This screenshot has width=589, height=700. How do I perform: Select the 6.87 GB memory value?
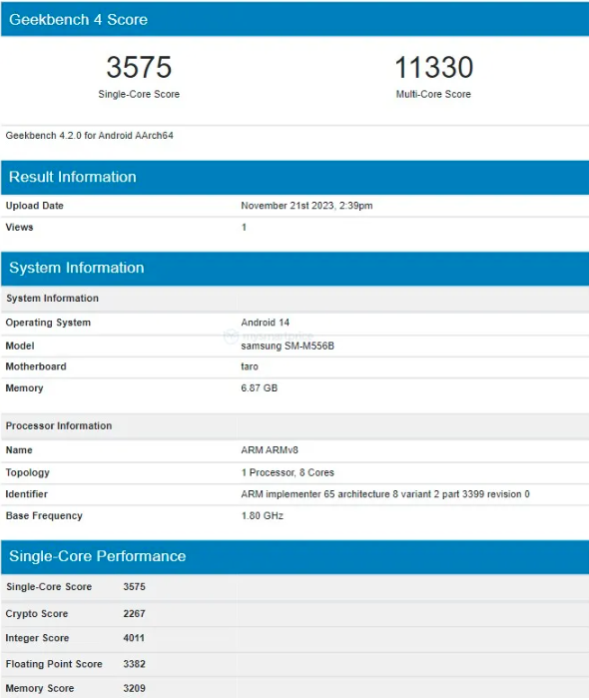[x=260, y=388]
